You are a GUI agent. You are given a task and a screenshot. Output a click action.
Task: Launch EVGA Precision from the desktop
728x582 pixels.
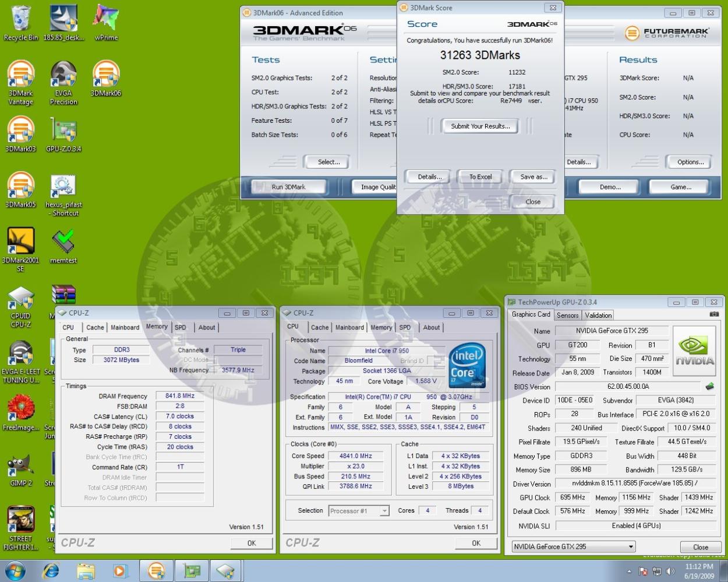pyautogui.click(x=63, y=83)
